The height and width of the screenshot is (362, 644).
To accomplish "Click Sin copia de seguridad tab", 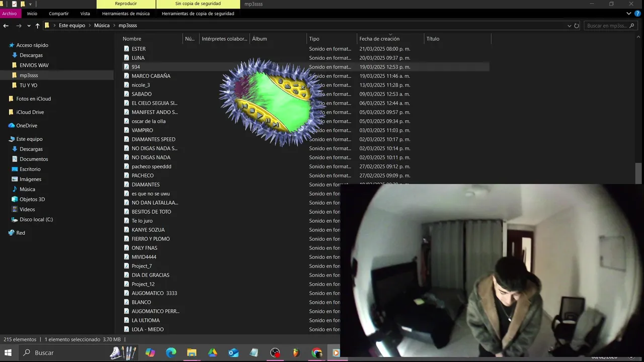I will click(198, 4).
